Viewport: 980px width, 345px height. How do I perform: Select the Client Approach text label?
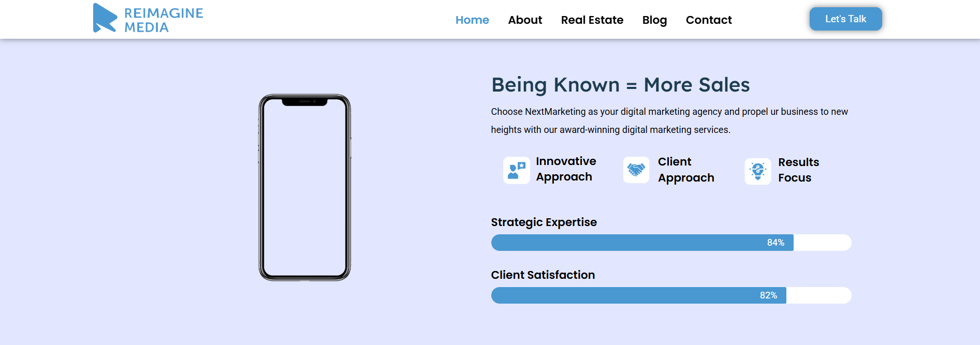(x=686, y=170)
